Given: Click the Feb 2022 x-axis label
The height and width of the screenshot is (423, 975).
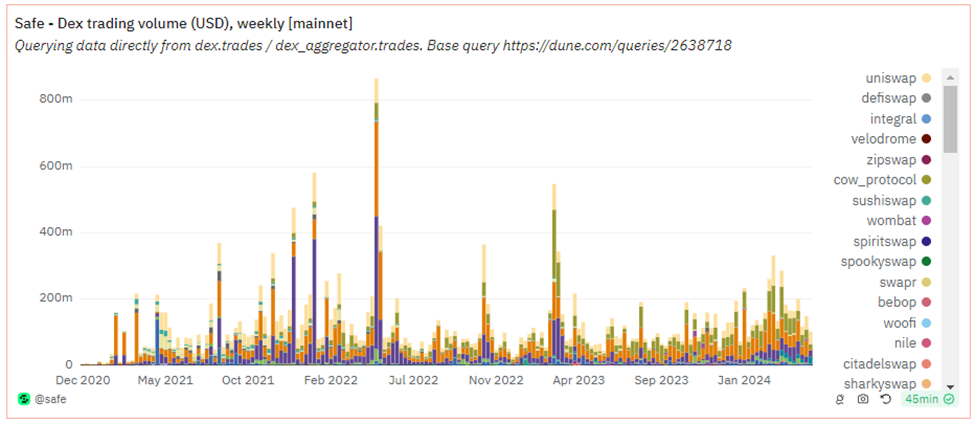Looking at the screenshot, I should [x=331, y=379].
